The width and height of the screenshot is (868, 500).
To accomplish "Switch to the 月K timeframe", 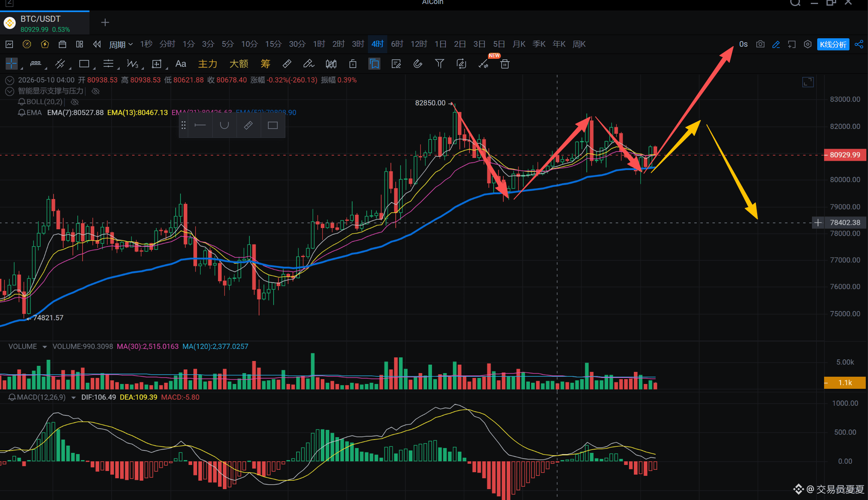I will coord(519,44).
